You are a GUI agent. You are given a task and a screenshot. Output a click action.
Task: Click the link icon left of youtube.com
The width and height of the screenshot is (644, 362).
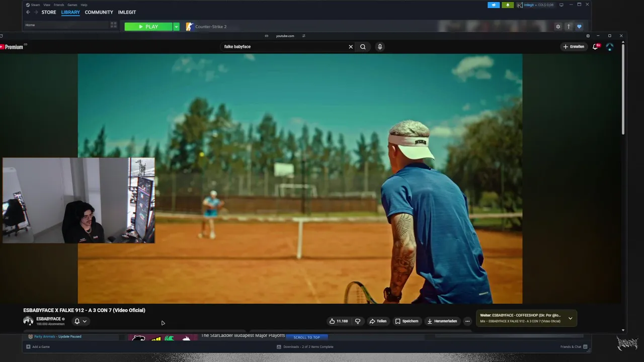pos(267,36)
